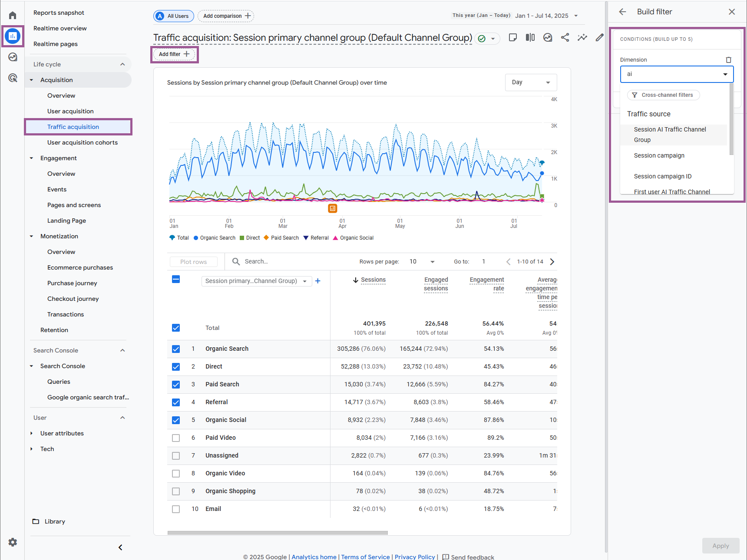Customize report with pencil icon
747x560 pixels.
[600, 37]
